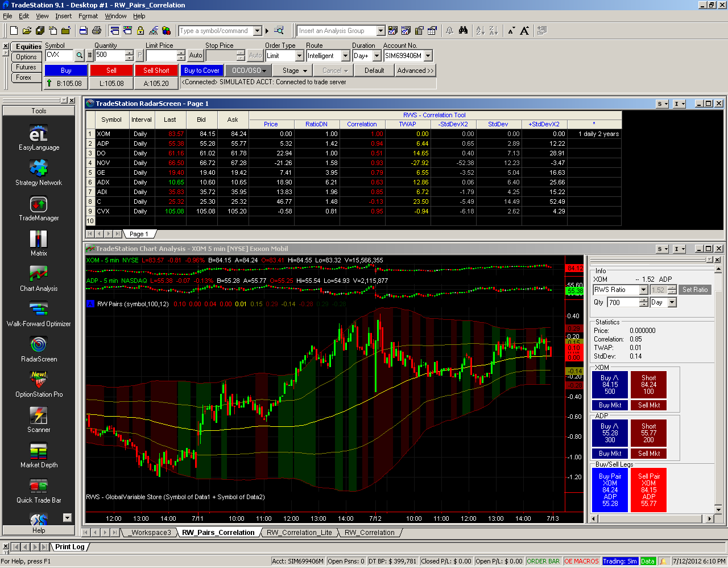Open RWS Ratio dropdown in Info panel
This screenshot has height=568, width=728.
(643, 290)
